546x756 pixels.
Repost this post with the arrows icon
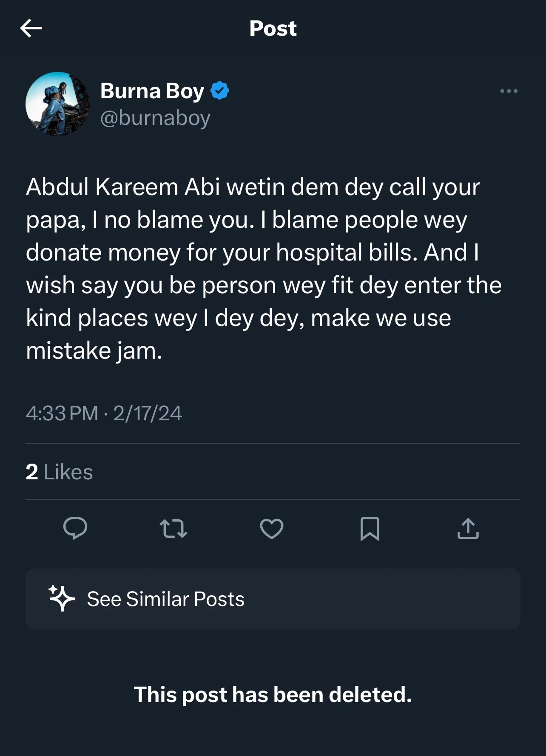click(173, 529)
